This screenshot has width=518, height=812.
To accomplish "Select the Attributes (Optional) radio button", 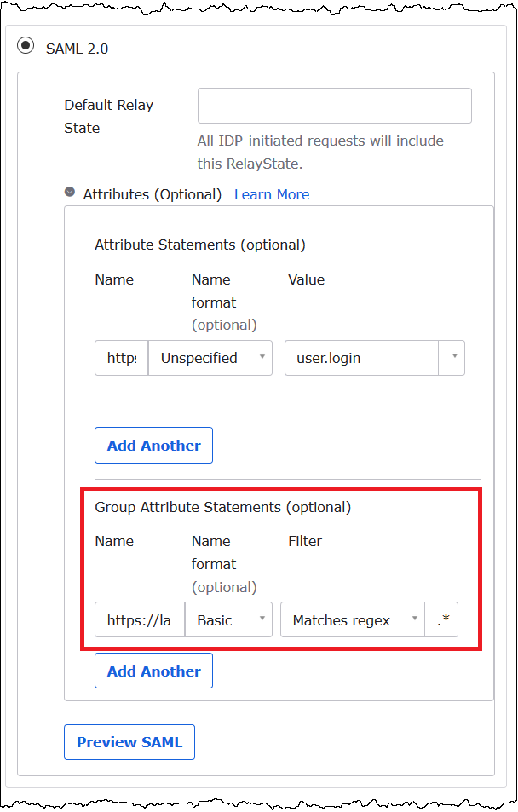I will 69,192.
